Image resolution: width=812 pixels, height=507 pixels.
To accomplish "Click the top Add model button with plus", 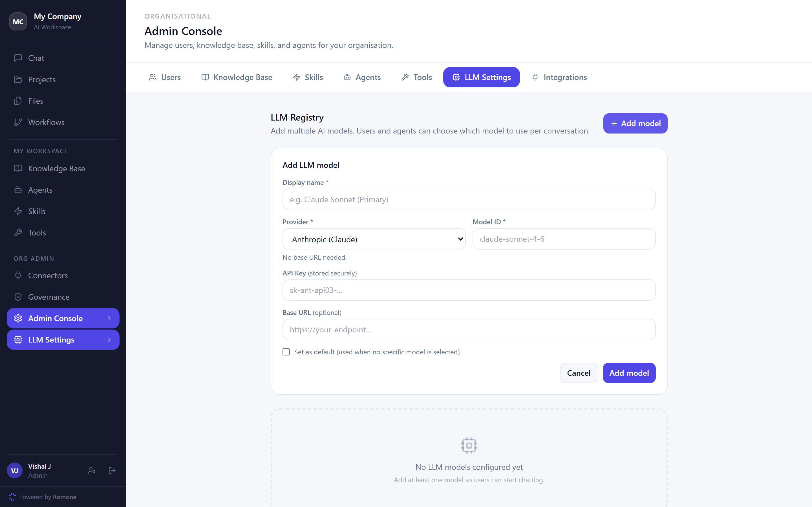I will tap(635, 123).
